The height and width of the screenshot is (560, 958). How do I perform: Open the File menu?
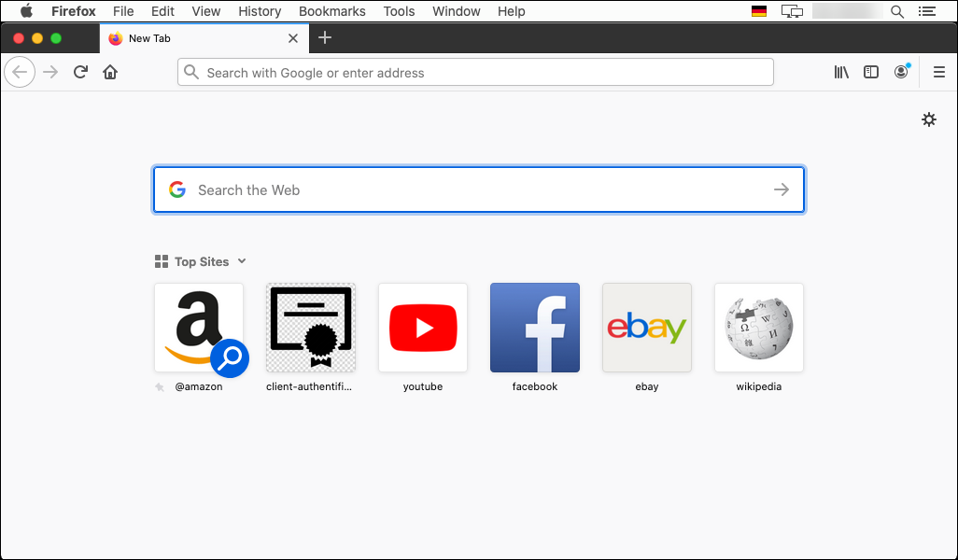tap(123, 11)
